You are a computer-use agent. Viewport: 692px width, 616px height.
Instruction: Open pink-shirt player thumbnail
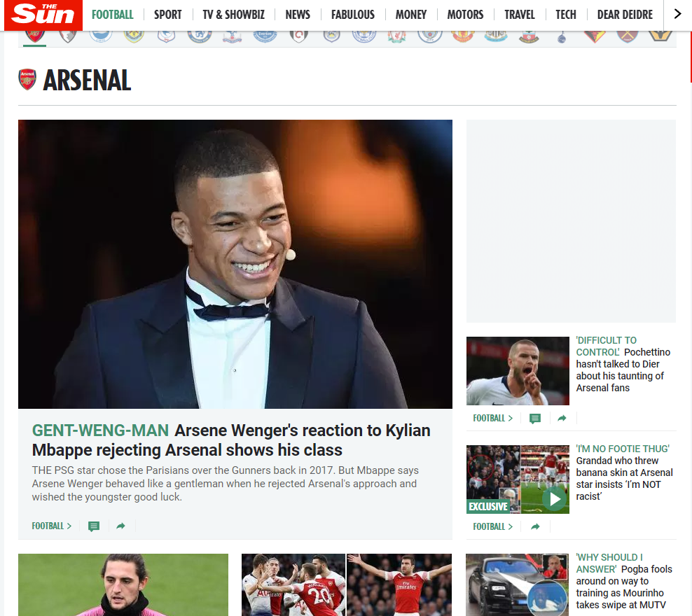123,584
